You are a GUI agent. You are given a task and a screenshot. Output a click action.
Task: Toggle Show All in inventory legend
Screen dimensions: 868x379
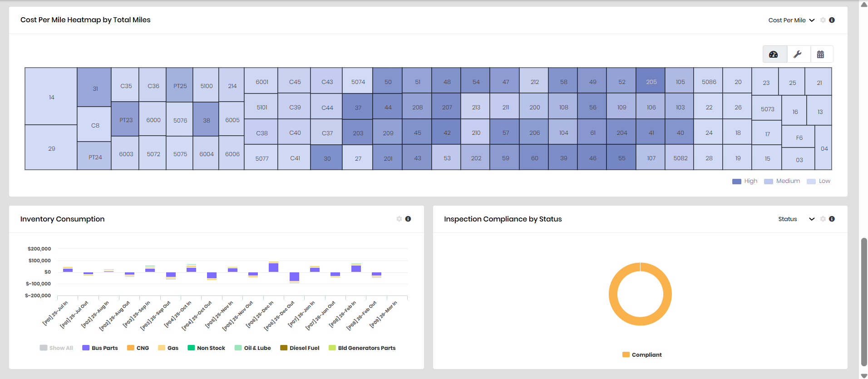coord(56,348)
